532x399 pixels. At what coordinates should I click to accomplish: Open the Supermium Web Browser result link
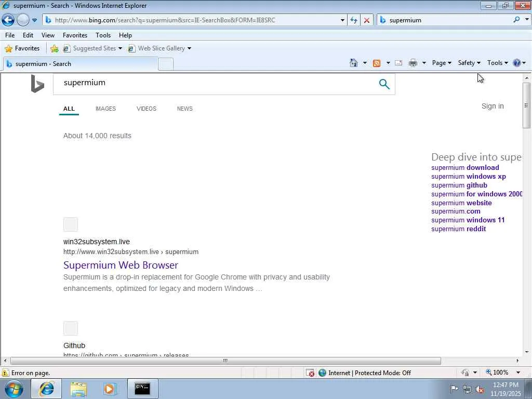pos(121,265)
